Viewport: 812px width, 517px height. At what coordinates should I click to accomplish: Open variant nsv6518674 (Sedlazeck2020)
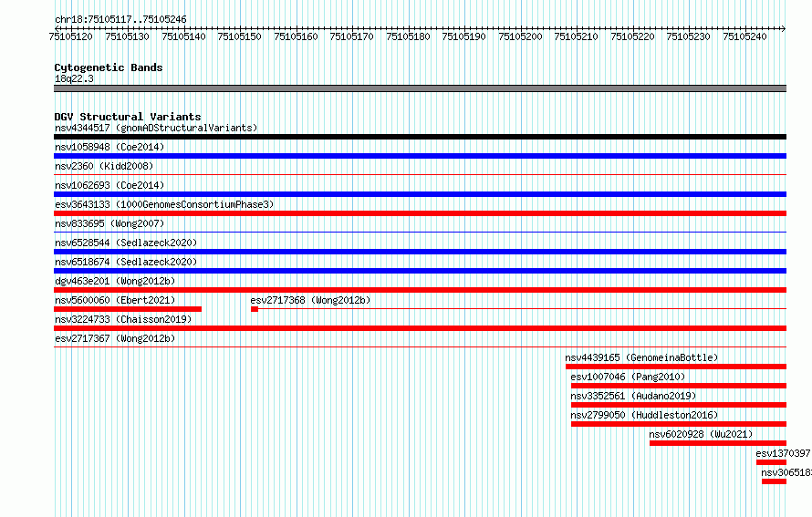126,262
